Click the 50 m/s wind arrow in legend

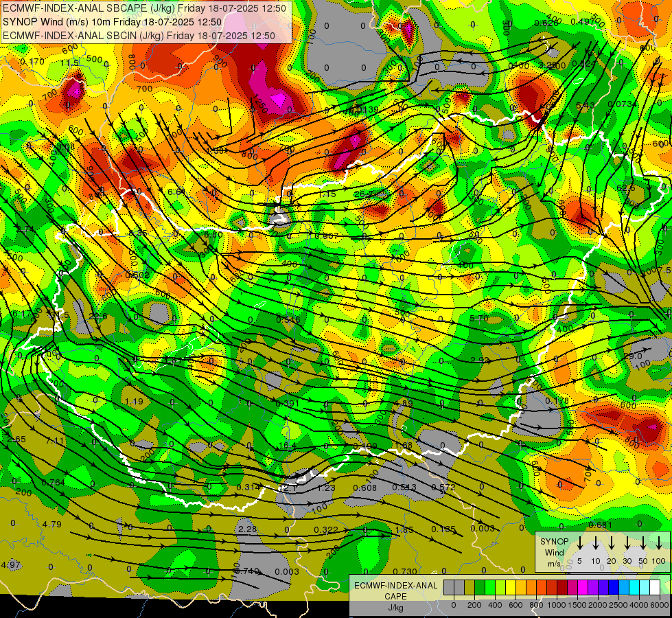pos(643,544)
